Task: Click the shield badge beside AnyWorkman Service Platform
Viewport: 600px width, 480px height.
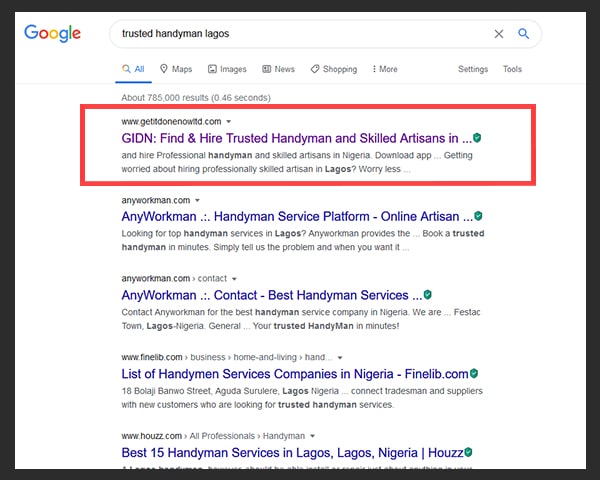Action: pos(478,216)
